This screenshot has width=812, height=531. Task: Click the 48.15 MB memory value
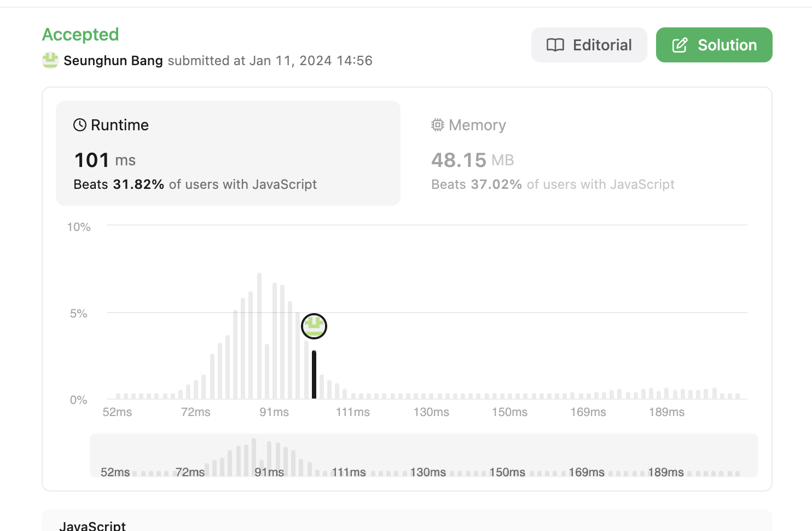pos(472,160)
